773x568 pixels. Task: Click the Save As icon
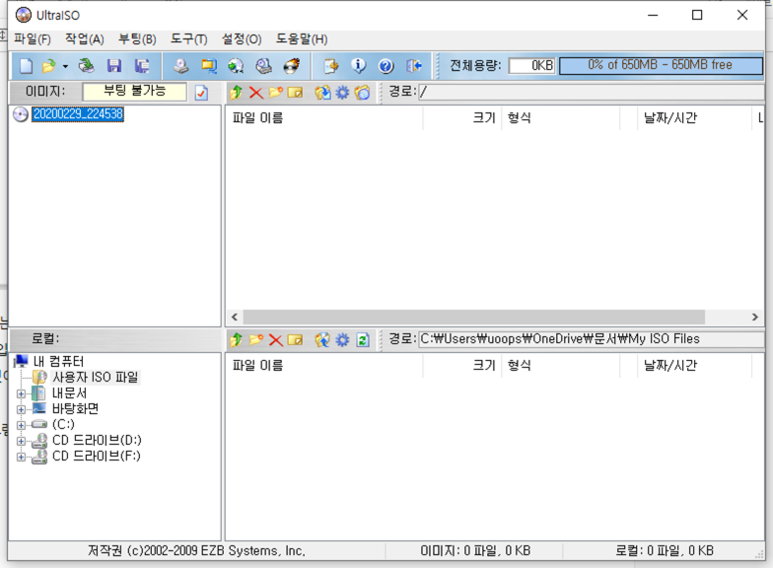point(142,66)
